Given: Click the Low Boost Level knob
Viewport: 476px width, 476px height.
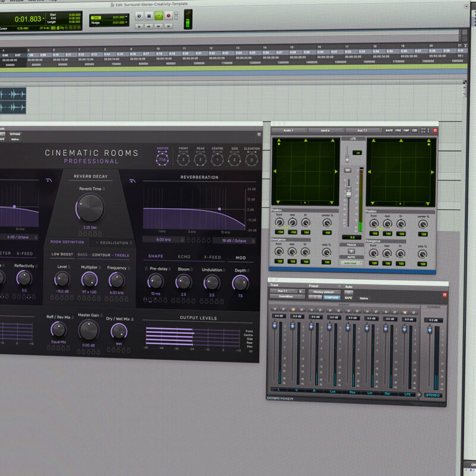Looking at the screenshot, I should click(x=62, y=280).
